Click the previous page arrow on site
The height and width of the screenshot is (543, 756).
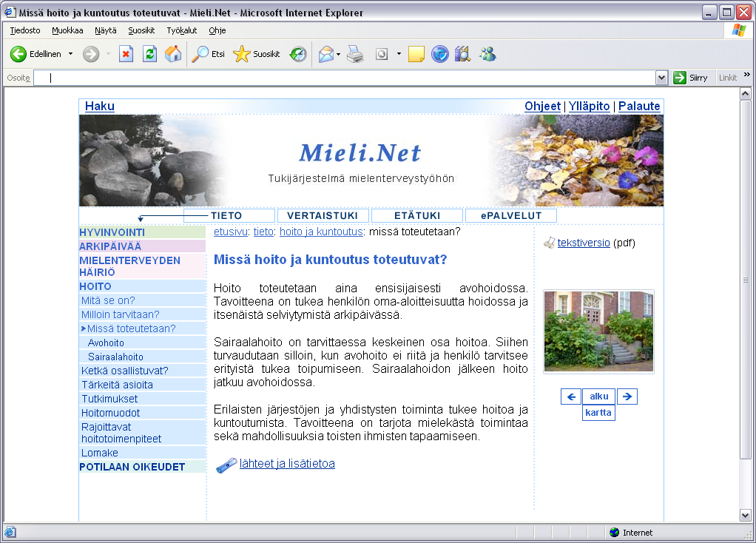571,397
